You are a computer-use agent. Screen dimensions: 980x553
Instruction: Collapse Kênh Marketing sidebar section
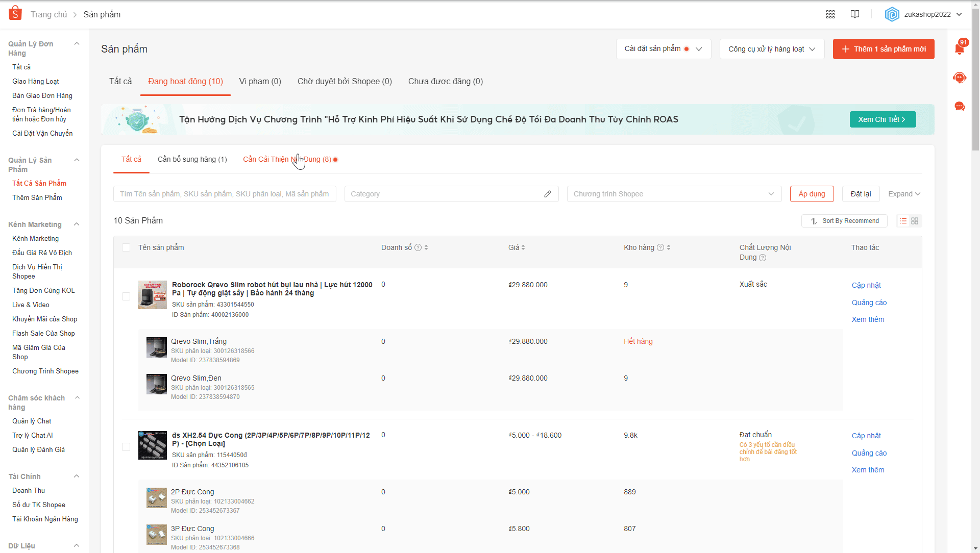pos(77,224)
